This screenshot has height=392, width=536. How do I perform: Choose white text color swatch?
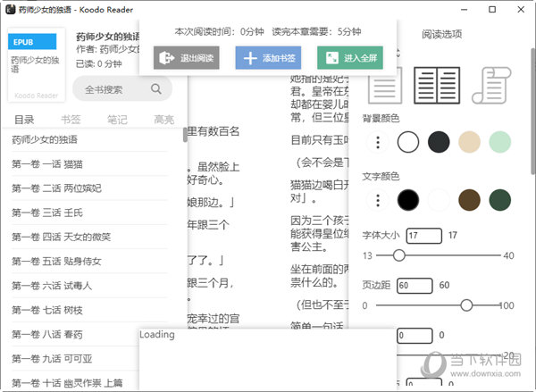(x=439, y=200)
